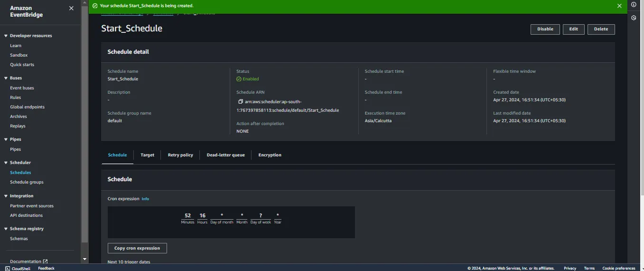Open Partner event sources
This screenshot has width=644, height=271.
tap(32, 206)
